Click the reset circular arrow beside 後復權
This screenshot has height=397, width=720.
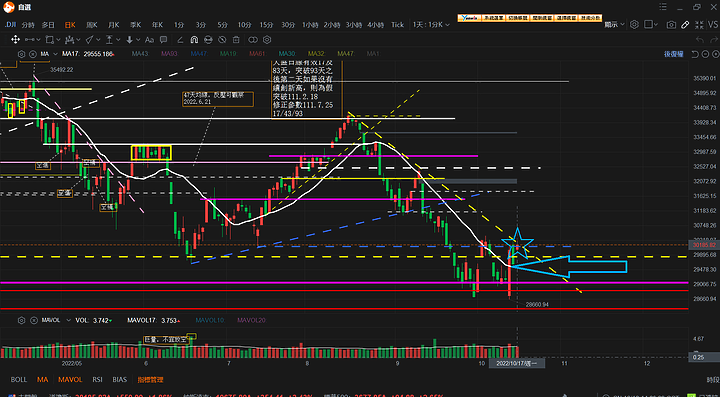(x=695, y=54)
